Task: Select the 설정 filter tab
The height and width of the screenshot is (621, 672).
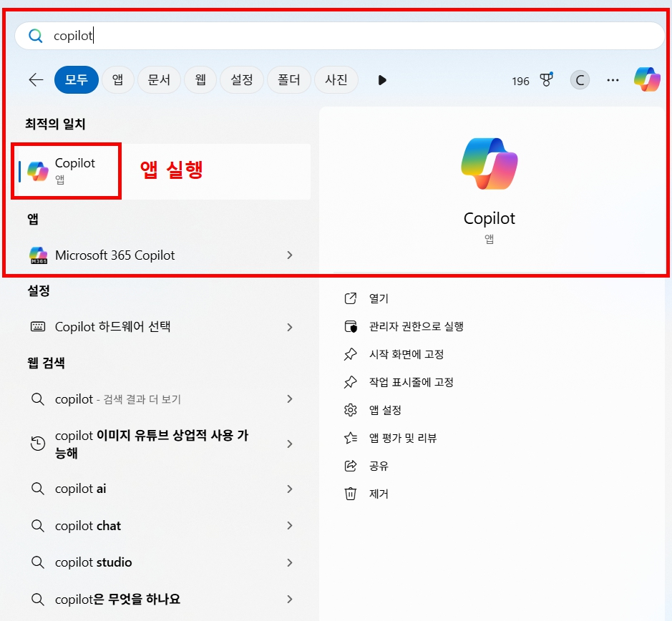Action: (242, 79)
